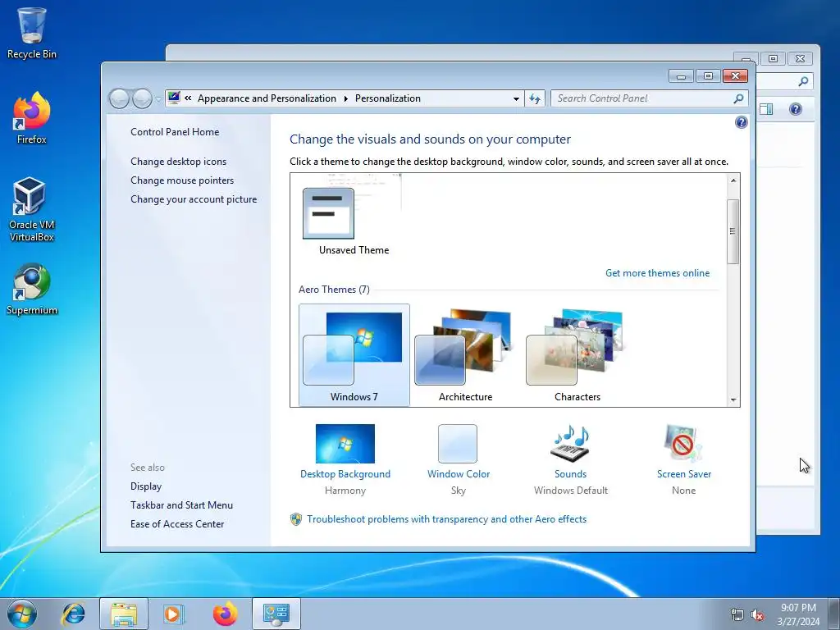The height and width of the screenshot is (630, 840).
Task: Open the Window Color link
Action: (459, 474)
